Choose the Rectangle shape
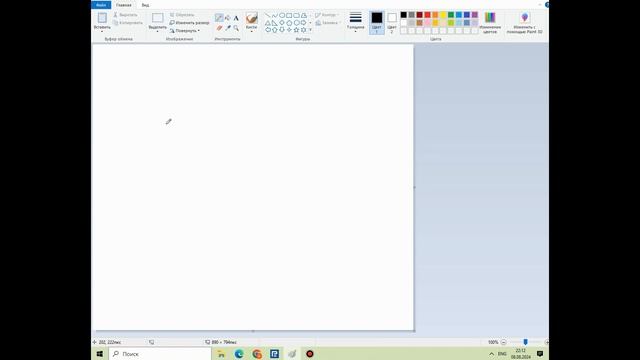 pyautogui.click(x=289, y=16)
